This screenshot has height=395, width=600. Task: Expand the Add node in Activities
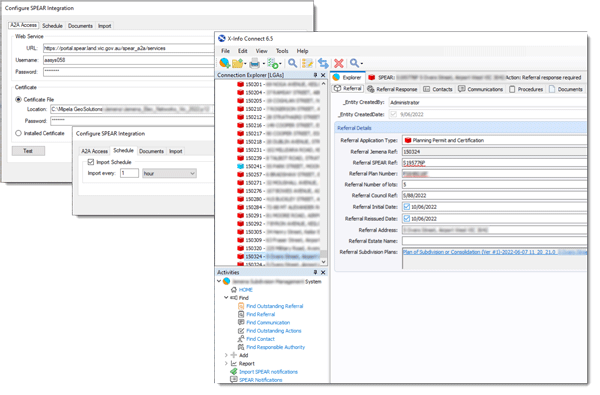[226, 355]
